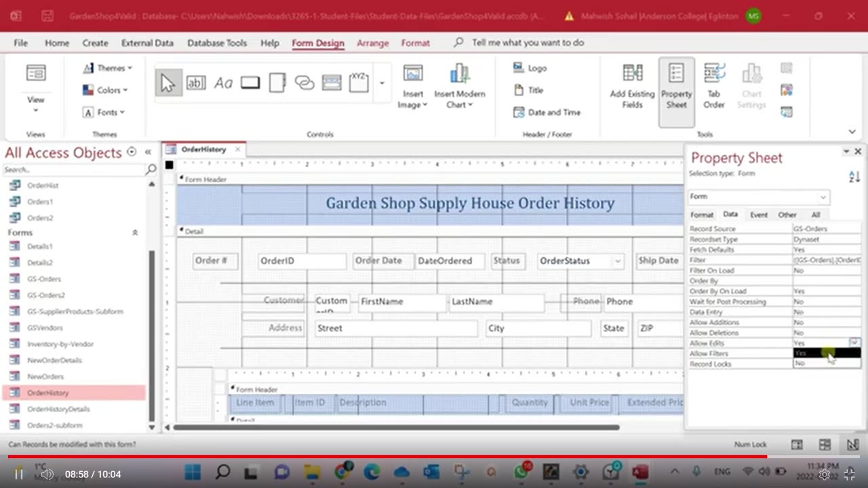This screenshot has height=488, width=868.
Task: Choose the Tab Control tool
Action: coord(277,83)
